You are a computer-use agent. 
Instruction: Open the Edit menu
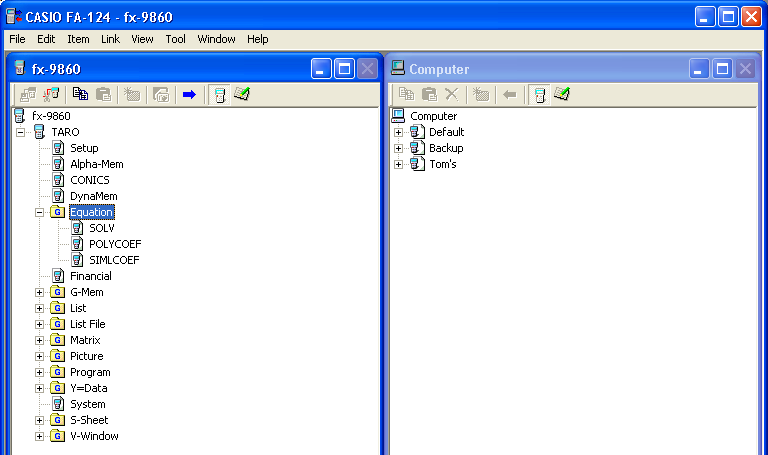click(46, 39)
